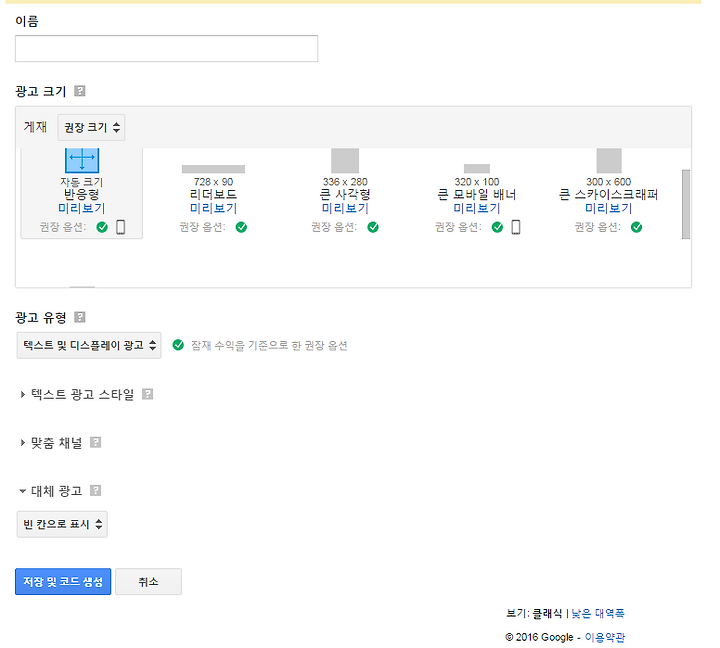
Task: Select the 자동 크기 반응형 ad size icon
Action: 82,160
